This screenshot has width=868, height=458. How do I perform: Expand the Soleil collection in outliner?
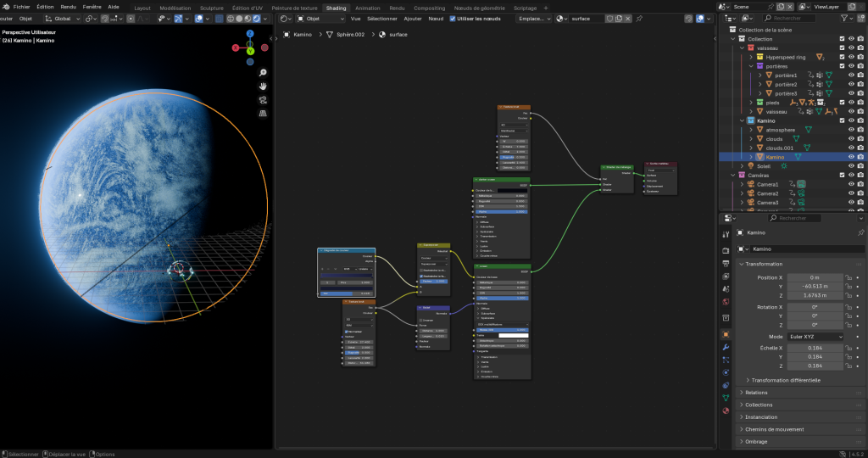743,166
